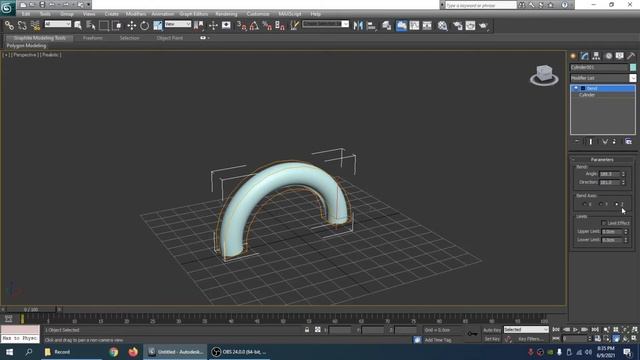This screenshot has width=640, height=360.
Task: Open the Render Setup icon
Action: (x=458, y=26)
